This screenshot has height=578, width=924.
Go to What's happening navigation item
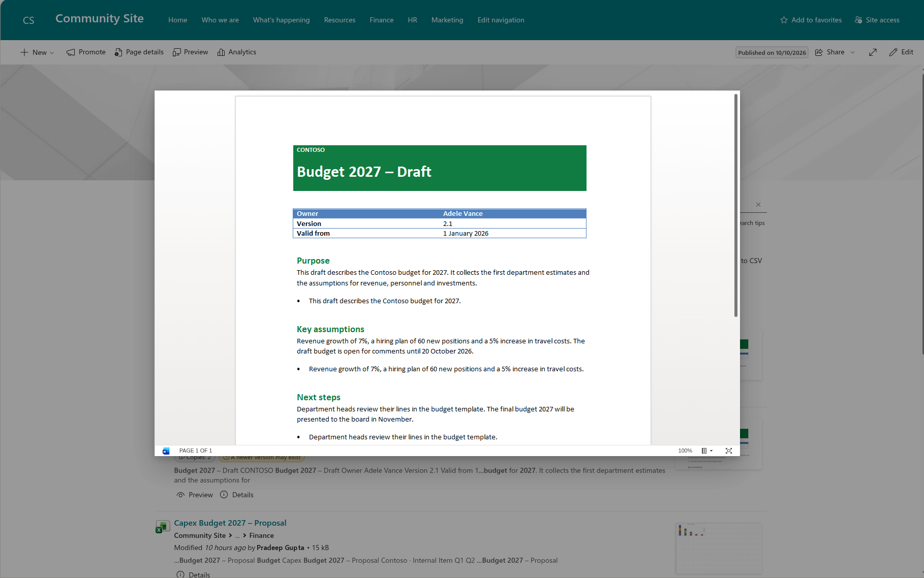(281, 20)
